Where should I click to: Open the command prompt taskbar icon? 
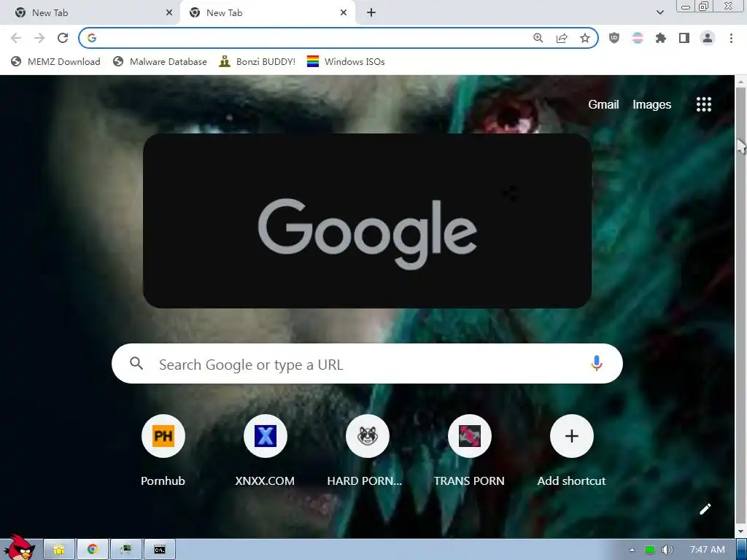[x=160, y=550]
